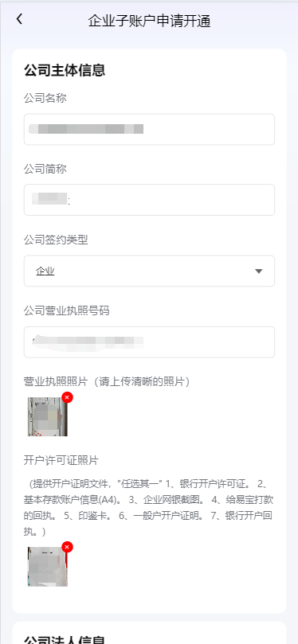Select the 开户许可证照片 upload label
Viewport: 298px width, 644px height.
(x=61, y=460)
